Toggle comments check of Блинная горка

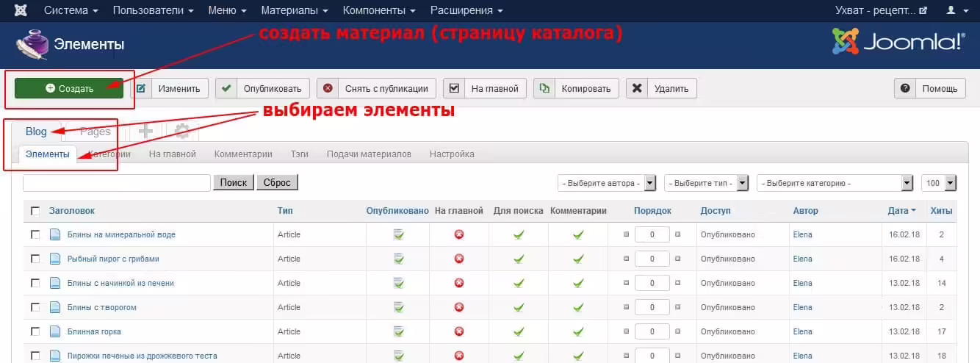(578, 331)
